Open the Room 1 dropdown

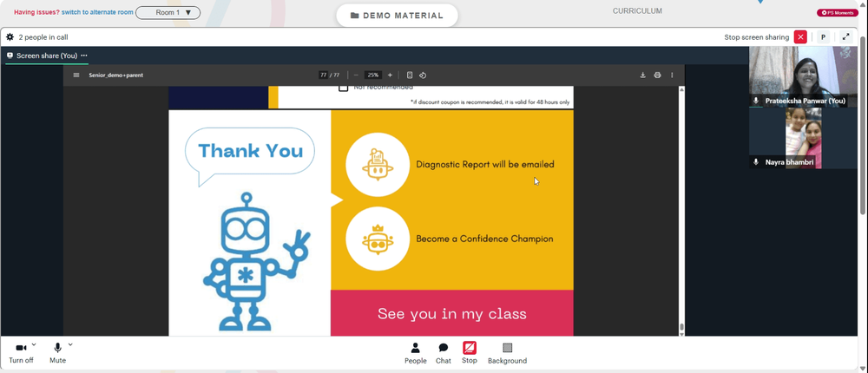click(168, 12)
